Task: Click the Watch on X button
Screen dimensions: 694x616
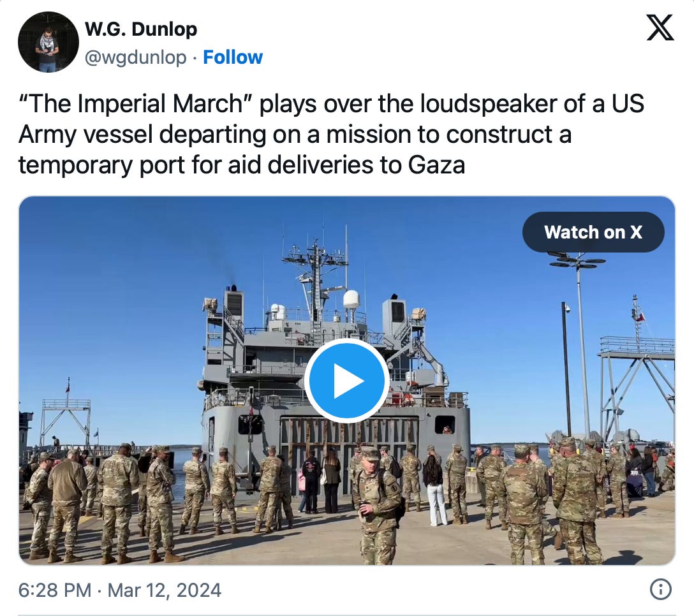Action: 593,232
